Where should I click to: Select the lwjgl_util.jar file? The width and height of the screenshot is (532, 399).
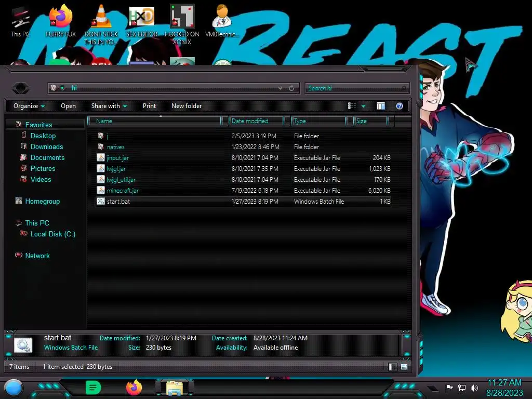(x=243, y=179)
